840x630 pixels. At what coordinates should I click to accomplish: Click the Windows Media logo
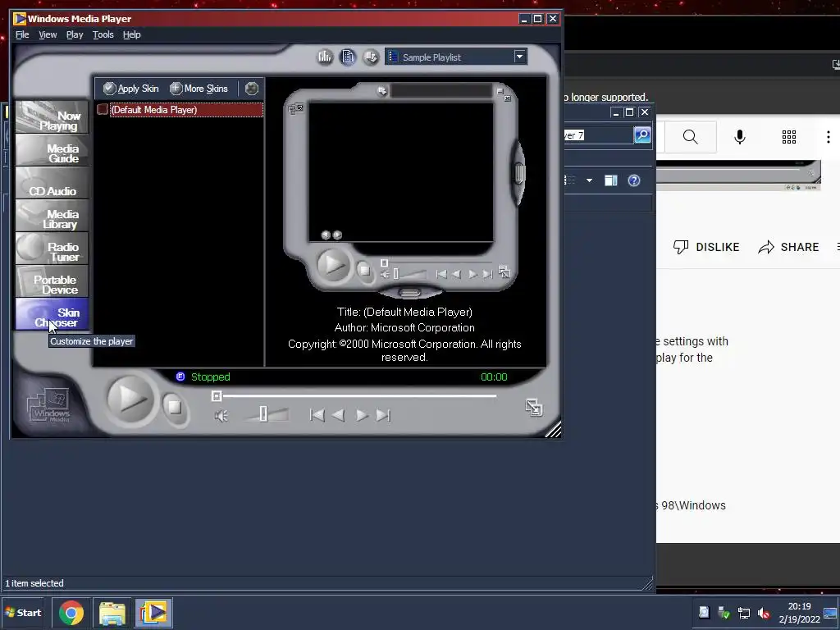[48, 405]
